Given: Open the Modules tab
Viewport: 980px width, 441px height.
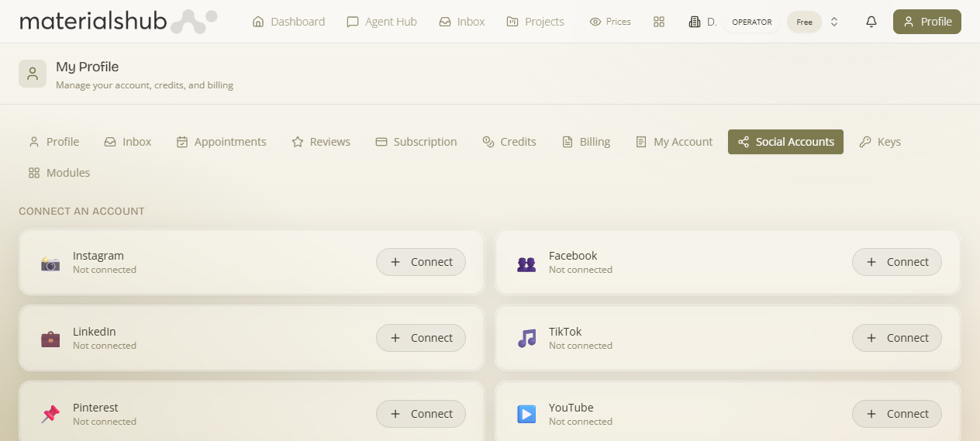Looking at the screenshot, I should pyautogui.click(x=60, y=173).
